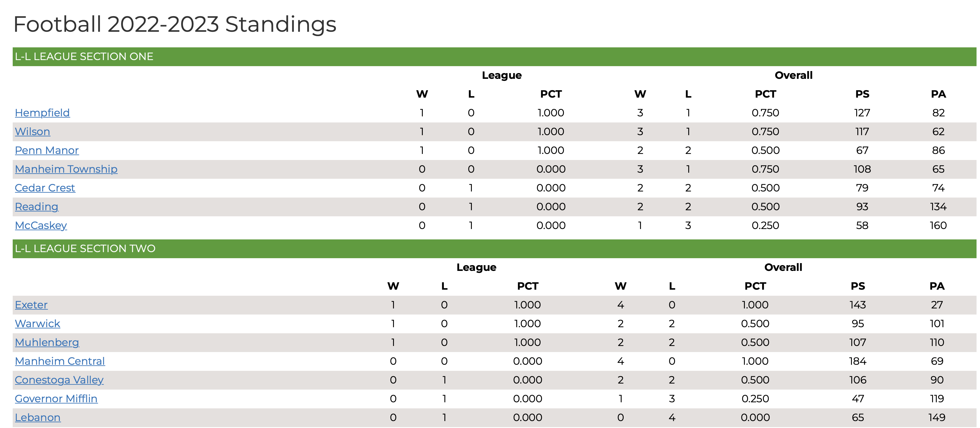Open the Lebanon team link
This screenshot has width=980, height=428.
click(38, 417)
